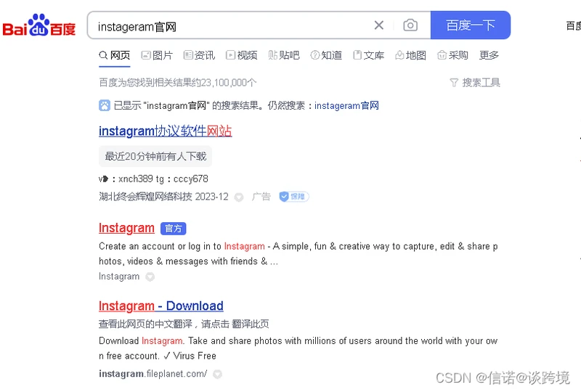This screenshot has width=581, height=392.
Task: Select the 贴吧 tab
Action: click(284, 55)
